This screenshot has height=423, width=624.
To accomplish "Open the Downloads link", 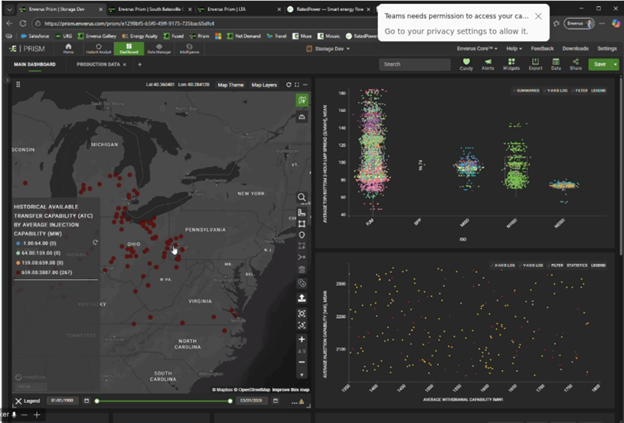I will pyautogui.click(x=575, y=49).
